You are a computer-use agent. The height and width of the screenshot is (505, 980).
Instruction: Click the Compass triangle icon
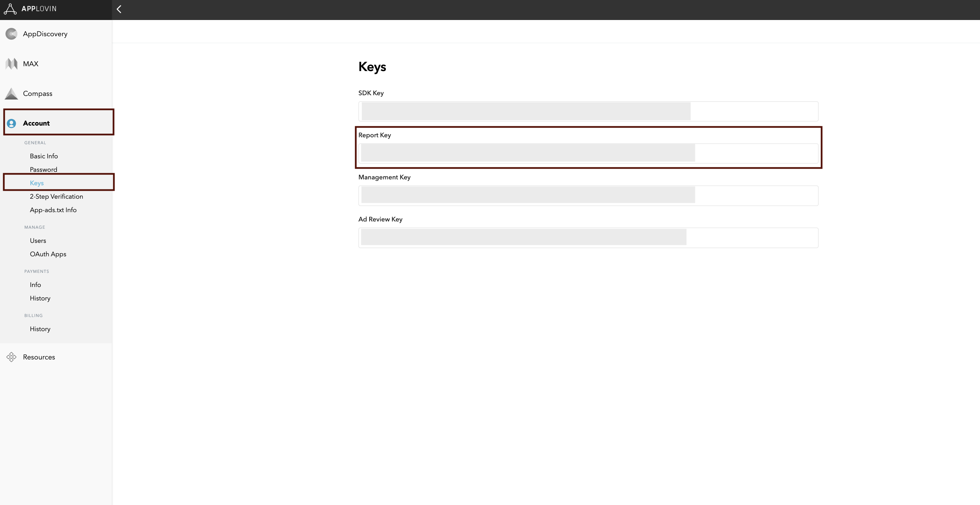point(11,93)
